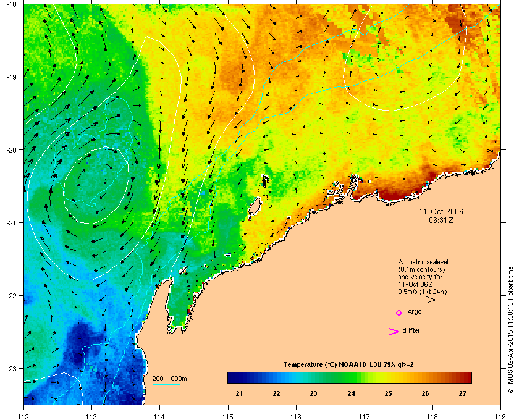Click the colorbar tick label '25'
This screenshot has height=420, width=519.
[388, 393]
